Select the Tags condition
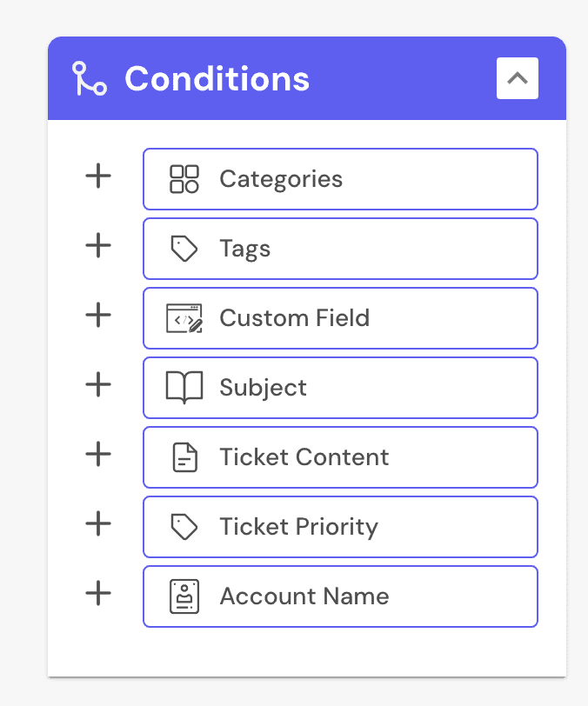The height and width of the screenshot is (706, 588). [339, 248]
